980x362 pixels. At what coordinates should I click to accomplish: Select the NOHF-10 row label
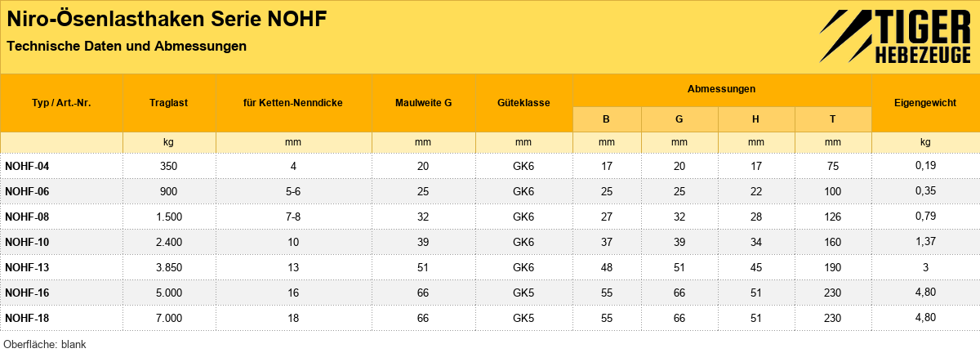(x=27, y=242)
